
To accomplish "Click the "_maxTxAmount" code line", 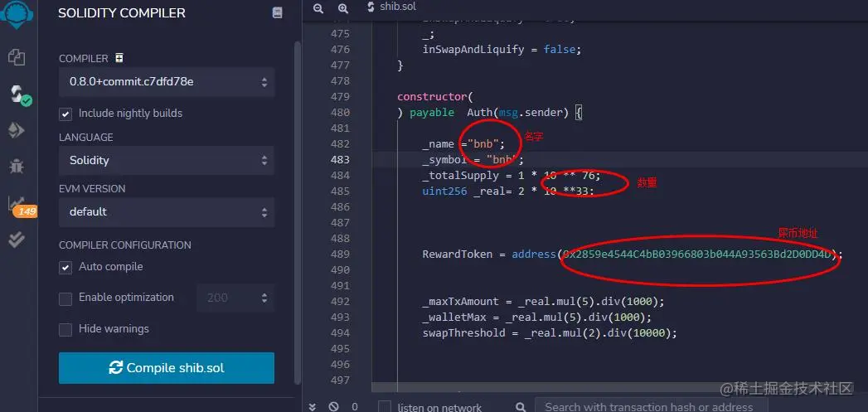I will coord(543,302).
